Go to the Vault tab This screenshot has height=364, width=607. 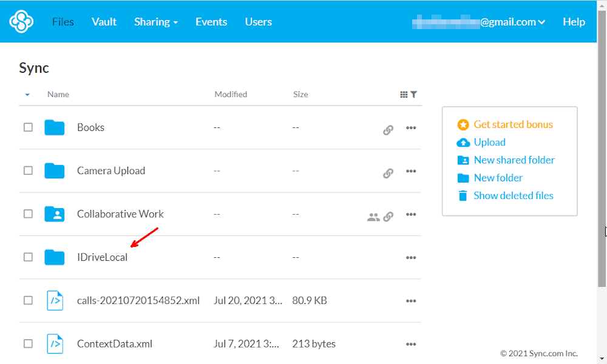click(104, 22)
